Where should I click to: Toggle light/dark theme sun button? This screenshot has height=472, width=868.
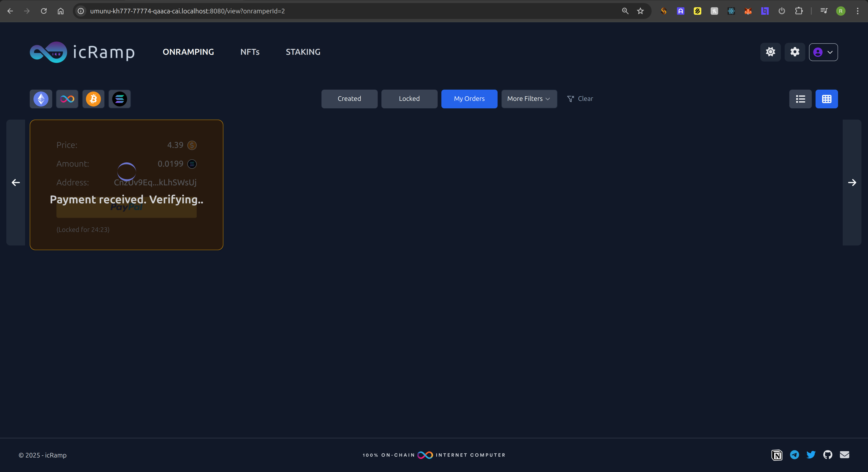click(770, 52)
